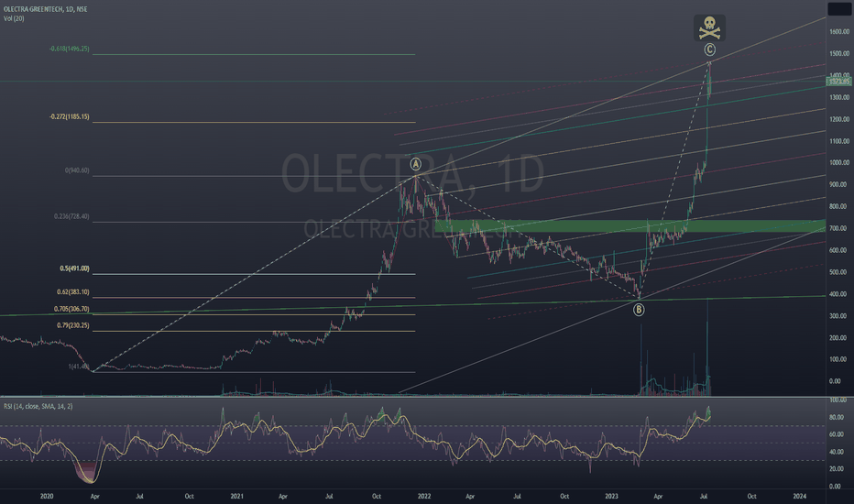Screen dimensions: 854x504
Task: Click the green current price tag on axis
Action: point(839,82)
